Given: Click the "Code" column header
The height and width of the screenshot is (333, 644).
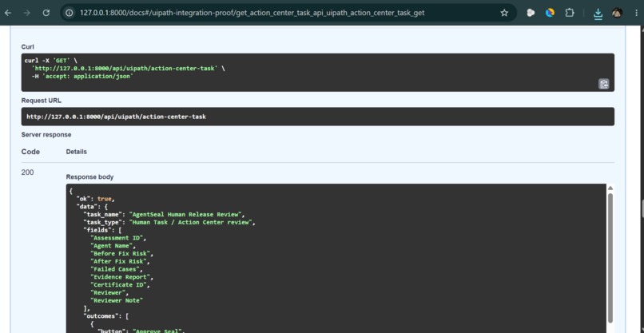Looking at the screenshot, I should point(31,152).
